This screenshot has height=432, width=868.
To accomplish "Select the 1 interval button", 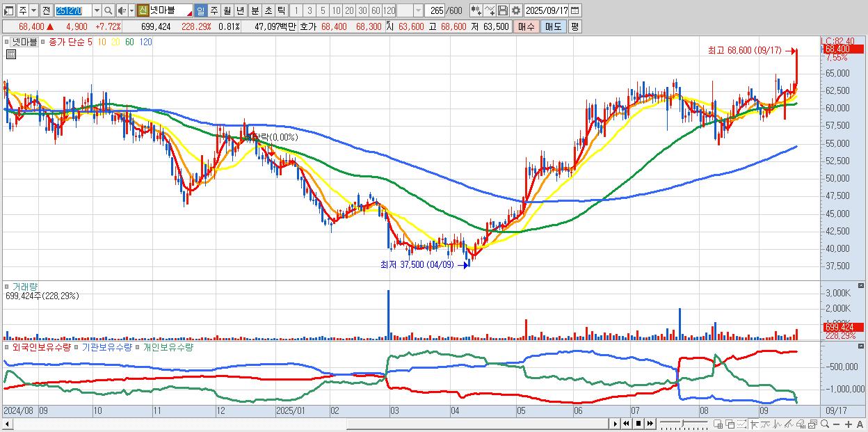I will 296,10.
